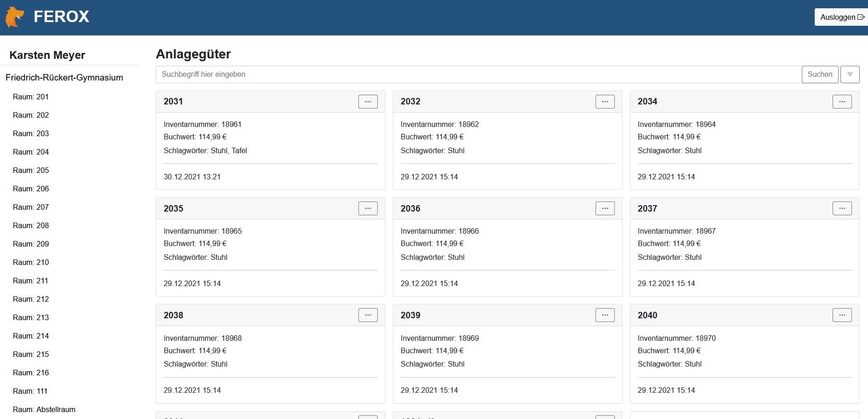Image resolution: width=868 pixels, height=419 pixels.
Task: Click the Karsten Meyer user name
Action: 47,55
